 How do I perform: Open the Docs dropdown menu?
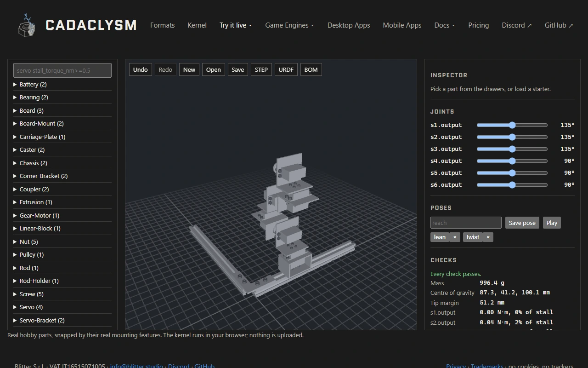[445, 25]
